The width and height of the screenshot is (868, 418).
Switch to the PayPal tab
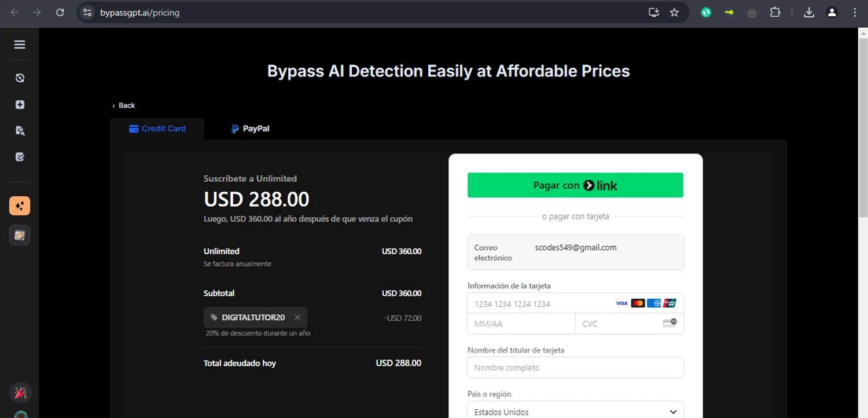point(250,129)
